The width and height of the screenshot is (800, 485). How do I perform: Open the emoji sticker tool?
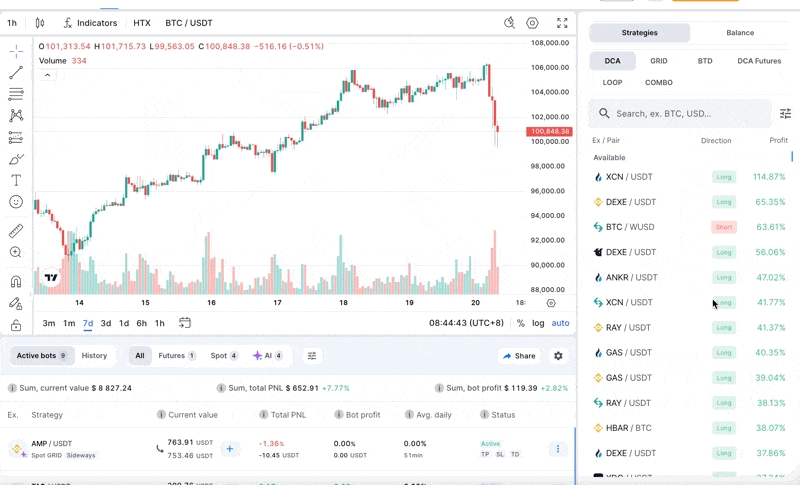[16, 202]
